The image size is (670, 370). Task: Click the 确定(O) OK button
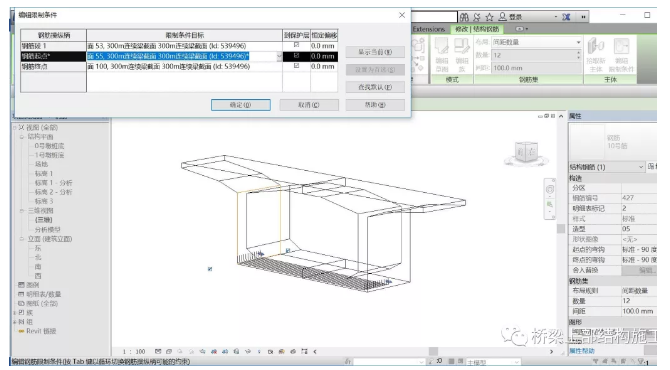[x=241, y=105]
